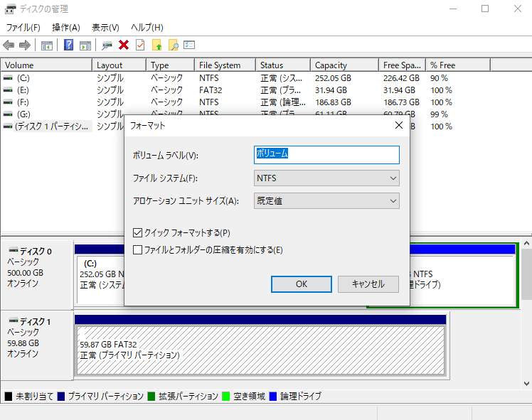Open the 表示(V) menu
The width and height of the screenshot is (532, 420).
(105, 28)
